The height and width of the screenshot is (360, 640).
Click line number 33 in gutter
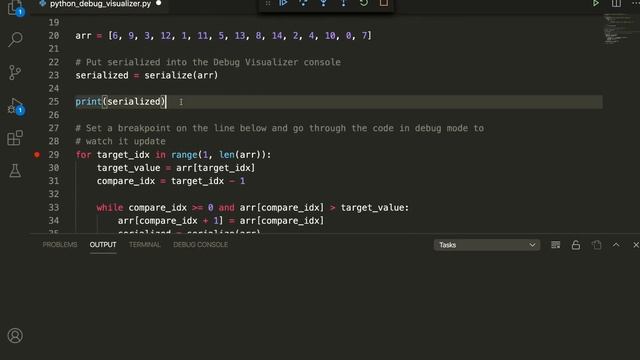[53, 208]
